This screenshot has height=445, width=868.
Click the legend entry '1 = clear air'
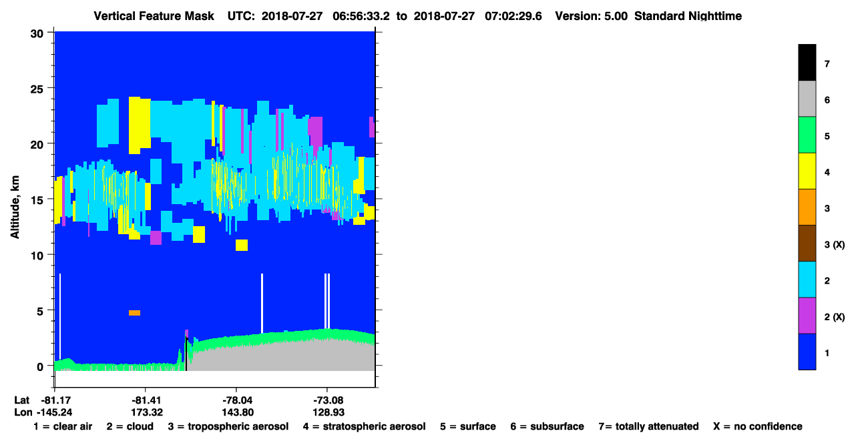click(x=63, y=426)
